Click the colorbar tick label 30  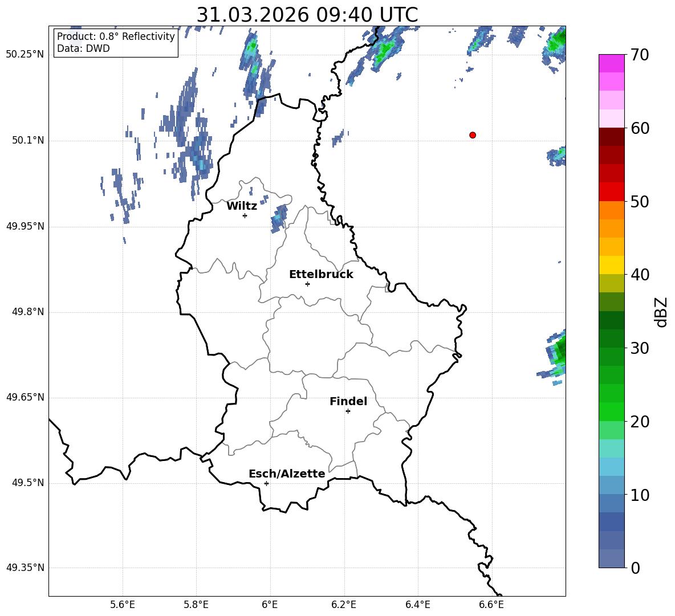(640, 348)
